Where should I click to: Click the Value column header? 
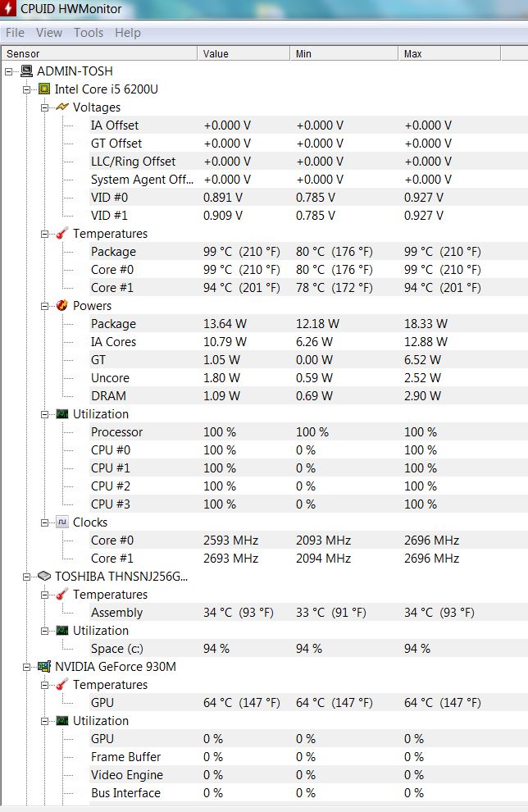pos(244,54)
